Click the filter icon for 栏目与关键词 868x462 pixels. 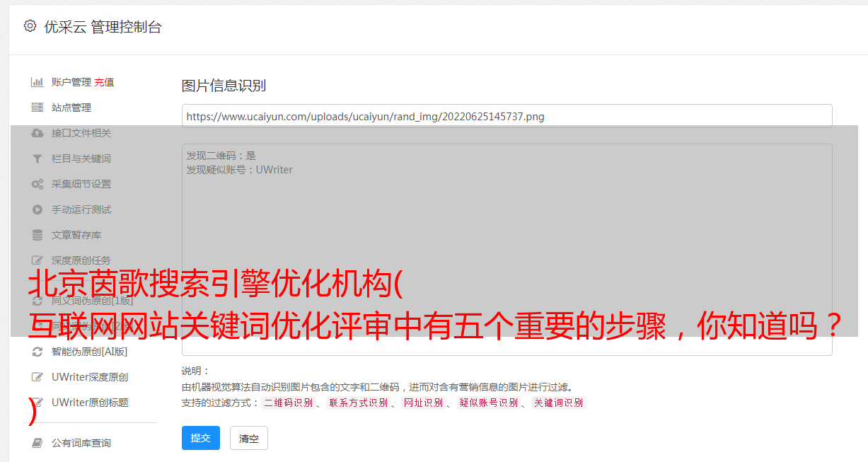37,158
